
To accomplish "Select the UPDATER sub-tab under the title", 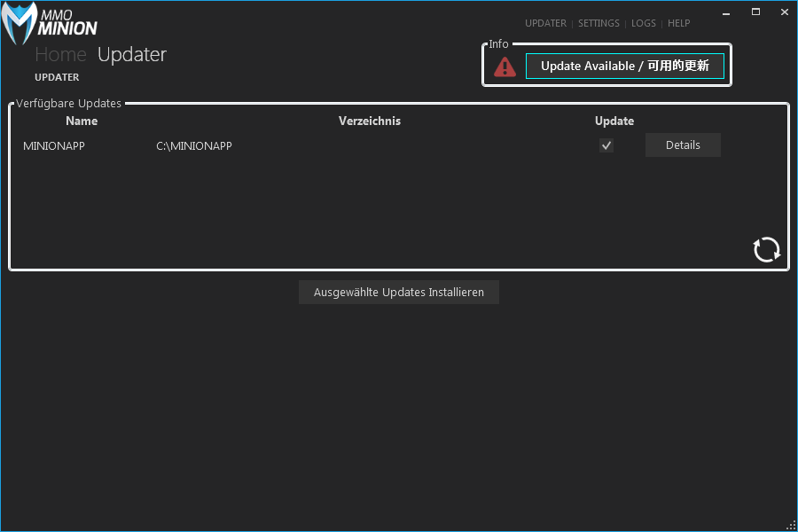I will tap(57, 77).
